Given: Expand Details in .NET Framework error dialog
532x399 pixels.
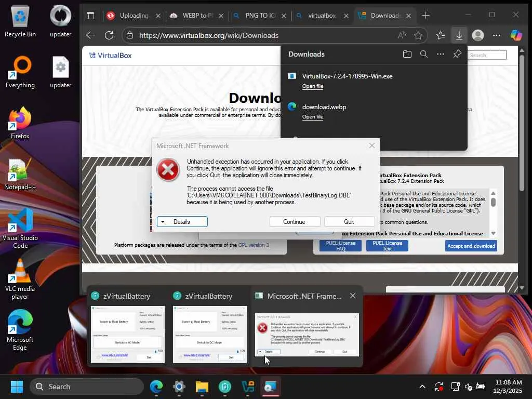Looking at the screenshot, I should point(182,221).
